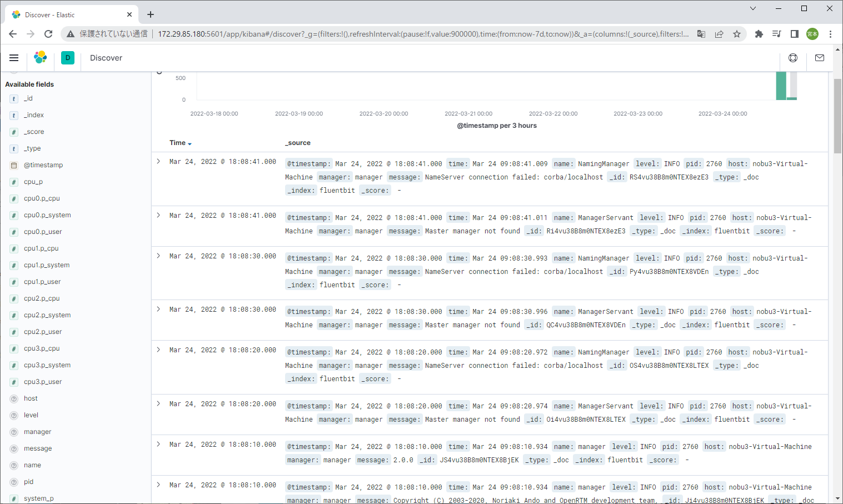Select the Discover - Elastic browser tab
Viewport: 843px width, 504px height.
71,14
